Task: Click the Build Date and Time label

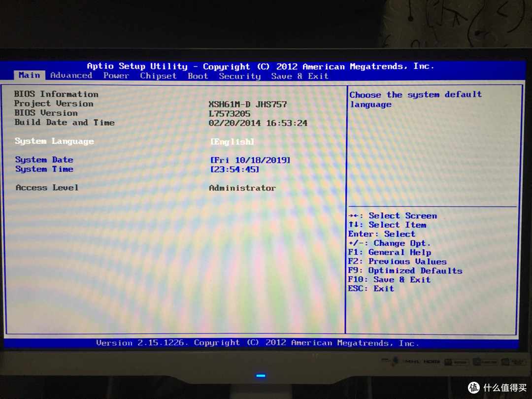Action: (65, 123)
